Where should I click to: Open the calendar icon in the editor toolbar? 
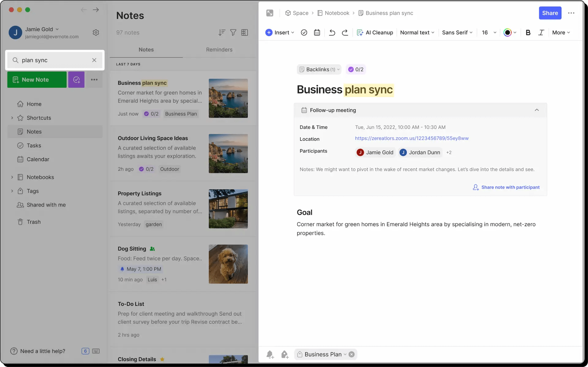pos(317,32)
